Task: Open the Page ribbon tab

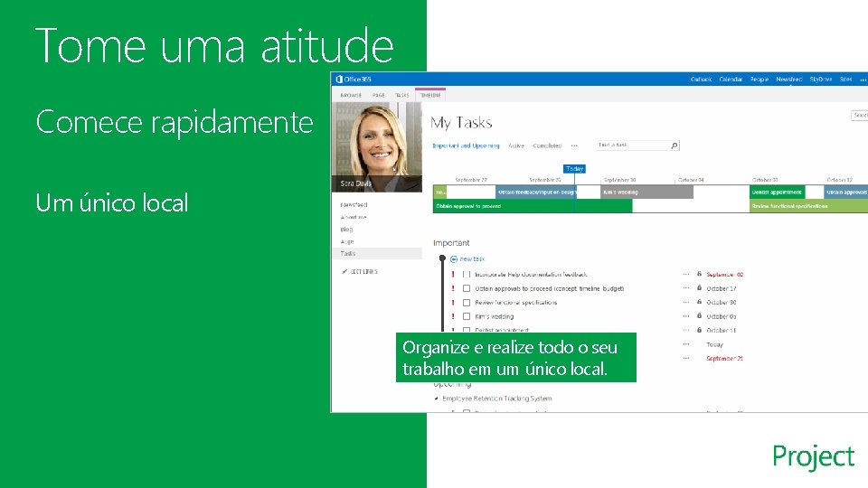Action: [379, 95]
